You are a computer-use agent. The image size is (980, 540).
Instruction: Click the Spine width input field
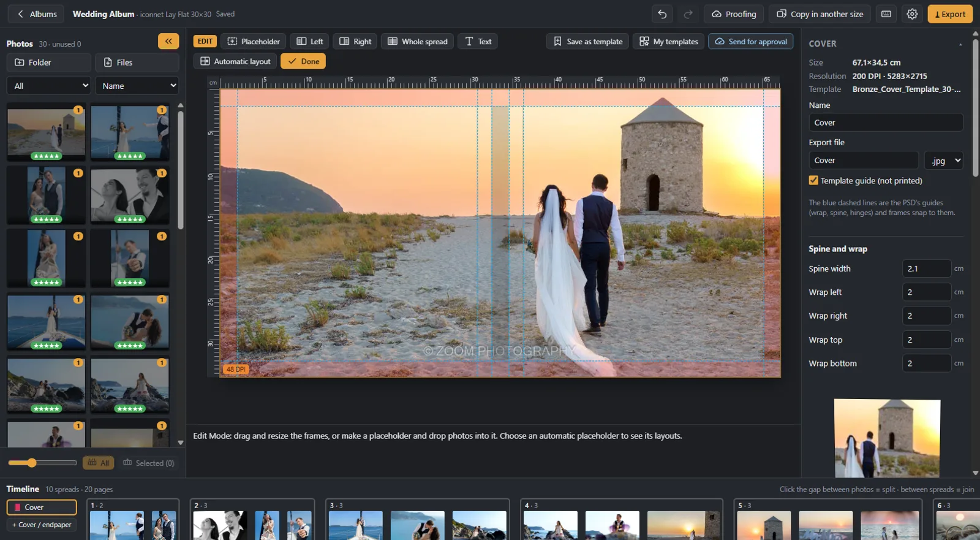926,268
